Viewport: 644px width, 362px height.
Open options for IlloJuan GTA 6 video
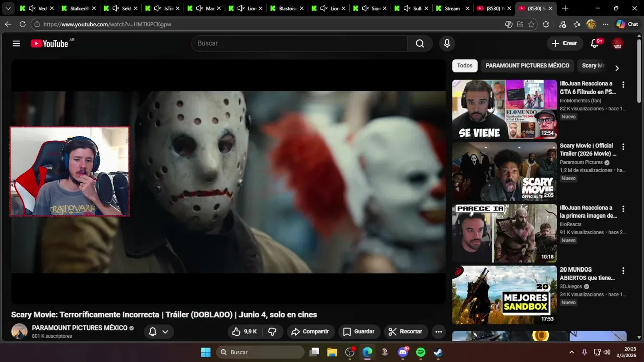(623, 85)
